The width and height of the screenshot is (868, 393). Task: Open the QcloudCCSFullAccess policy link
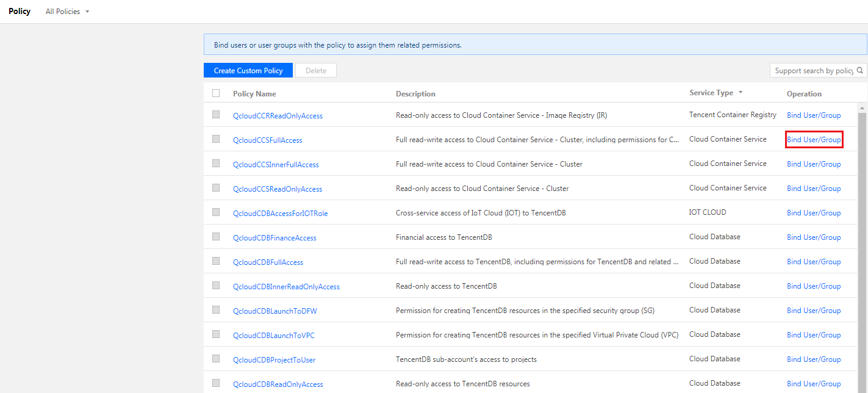268,140
